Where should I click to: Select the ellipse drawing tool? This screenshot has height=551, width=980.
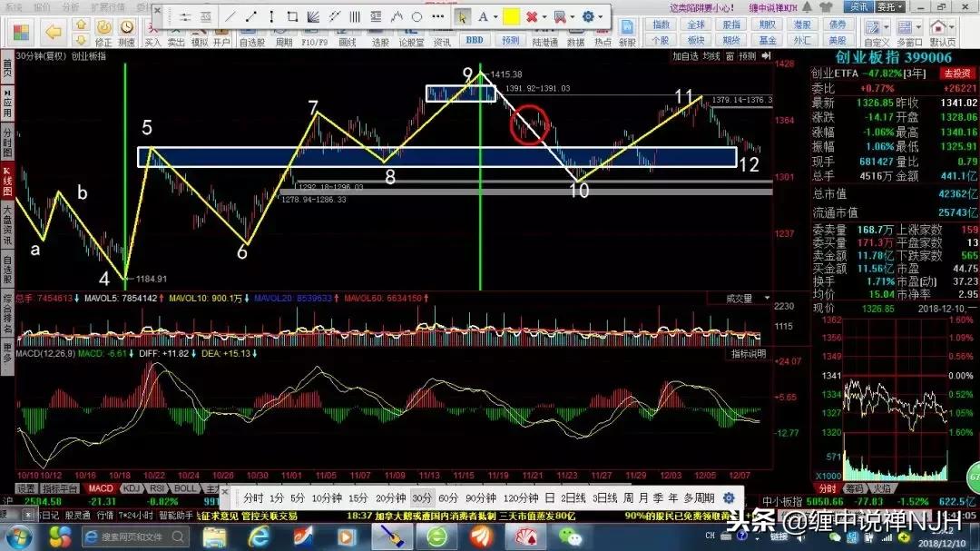(416, 17)
